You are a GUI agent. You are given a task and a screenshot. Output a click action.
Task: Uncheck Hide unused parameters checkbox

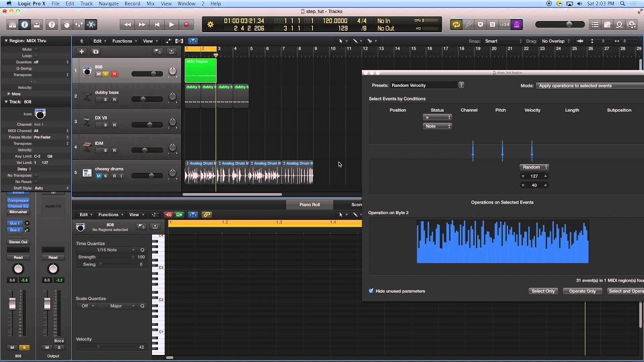tap(371, 291)
